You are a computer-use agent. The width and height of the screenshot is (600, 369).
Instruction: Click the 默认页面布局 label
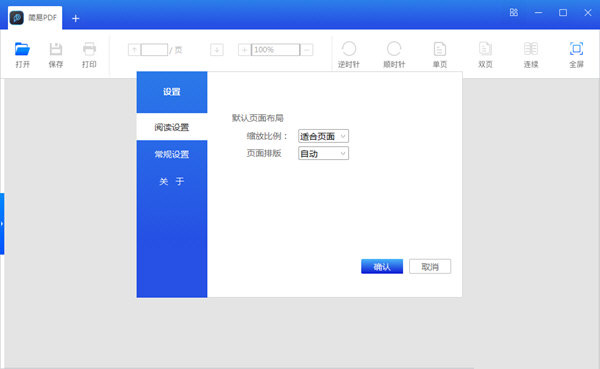(x=258, y=118)
